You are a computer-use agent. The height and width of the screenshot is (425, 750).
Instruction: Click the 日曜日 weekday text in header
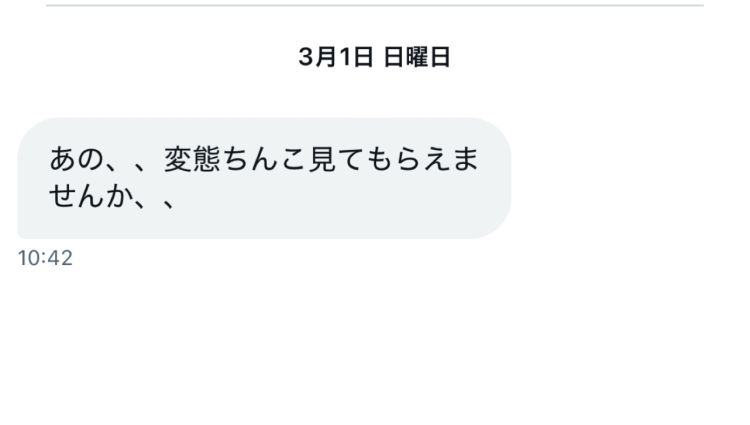tap(417, 57)
